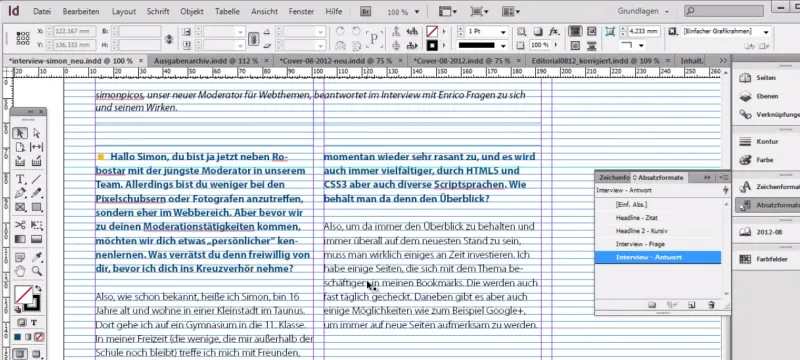Screen dimensions: 800x360
Task: Select the Zoom magnifier tool
Action: tap(37, 271)
